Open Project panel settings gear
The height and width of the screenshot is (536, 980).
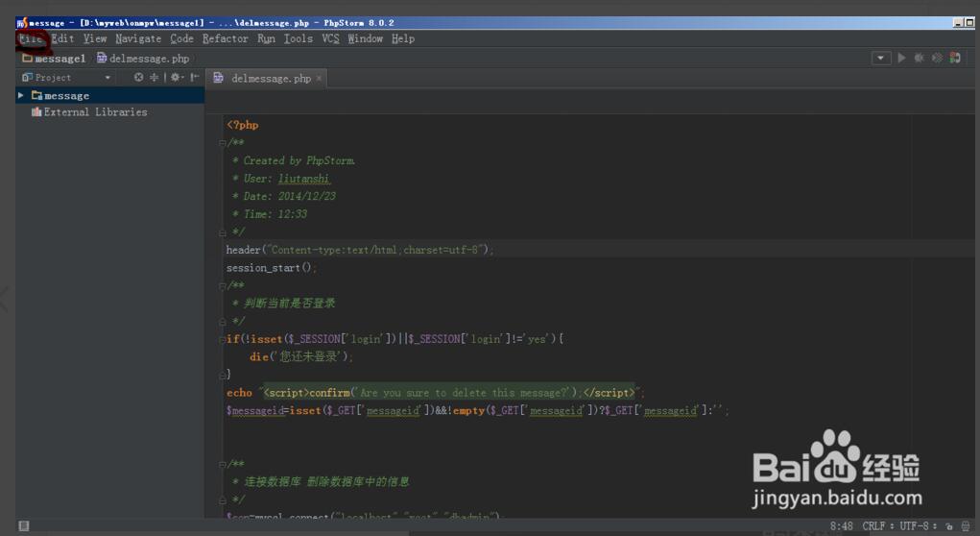pos(177,77)
